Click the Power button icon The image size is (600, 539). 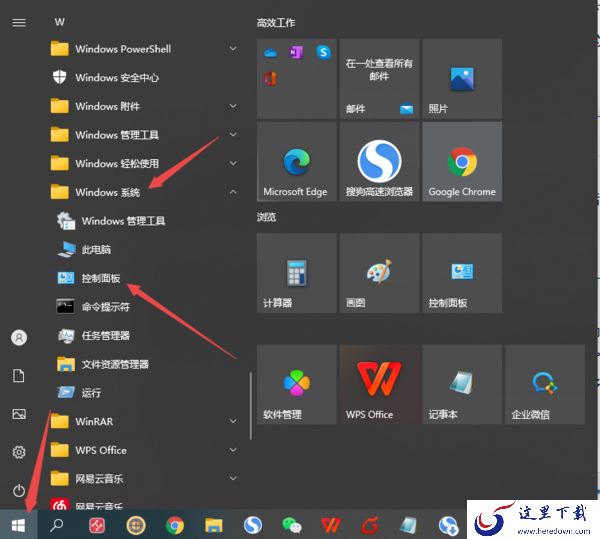click(x=19, y=490)
